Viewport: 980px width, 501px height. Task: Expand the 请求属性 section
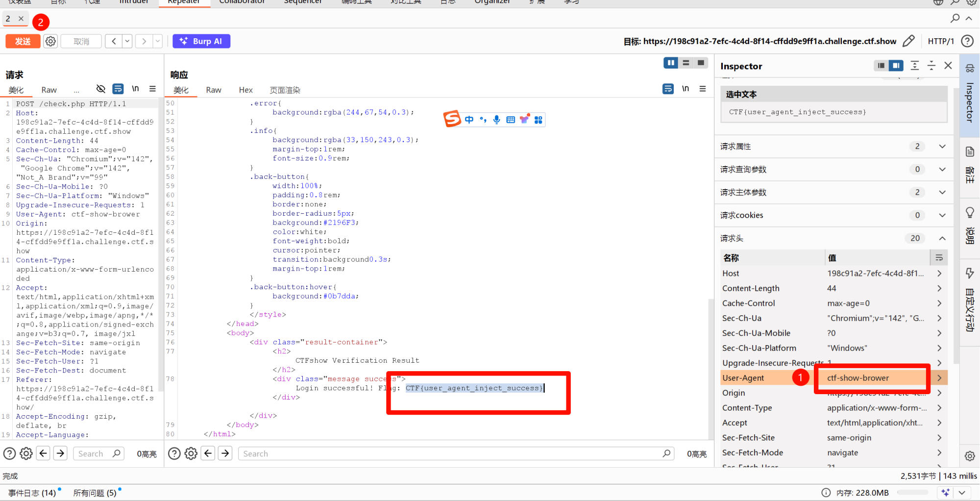tap(942, 147)
